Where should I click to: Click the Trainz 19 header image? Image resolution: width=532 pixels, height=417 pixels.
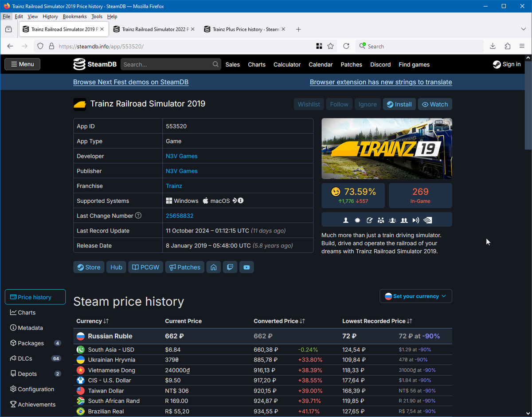coord(387,149)
